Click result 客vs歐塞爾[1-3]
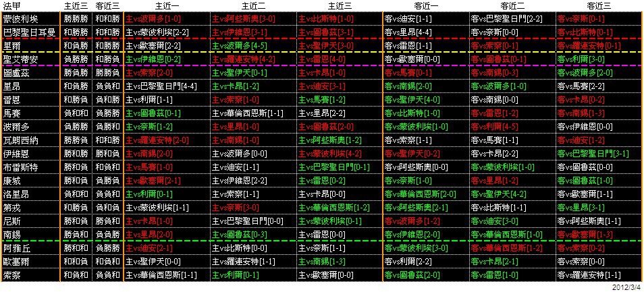Viewport: 644px width, 292px height. pyautogui.click(x=585, y=235)
